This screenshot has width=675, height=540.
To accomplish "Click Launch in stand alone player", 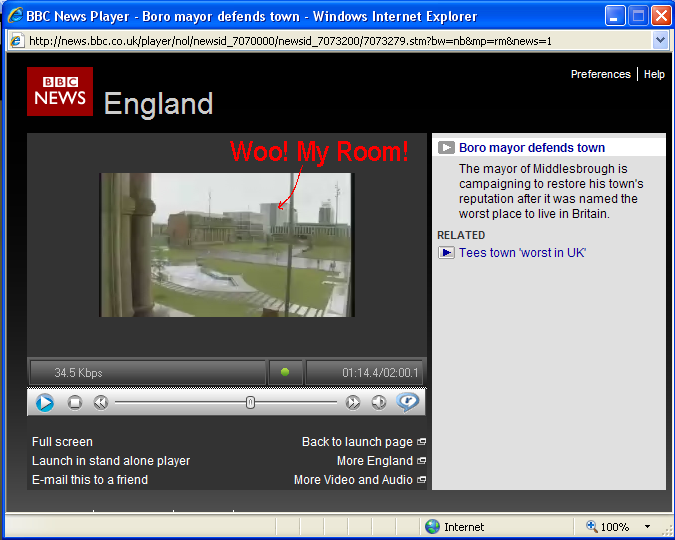I will tap(111, 461).
